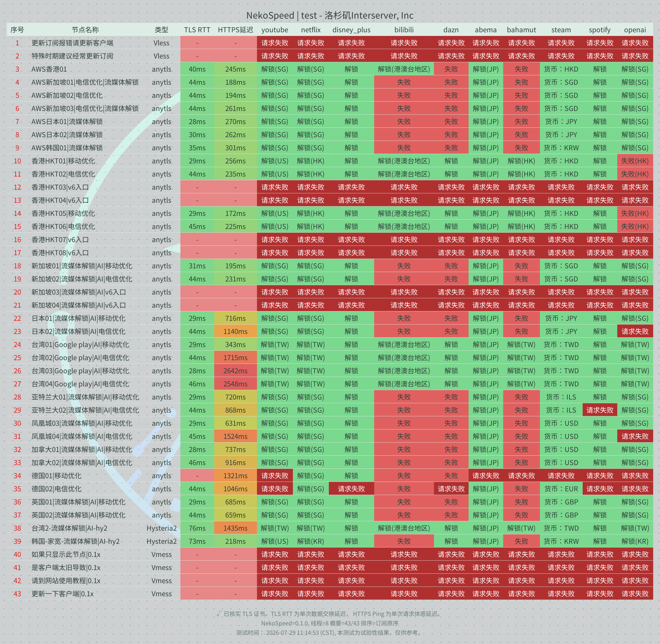This screenshot has width=660, height=644.
Task: Click the test time footer line
Action: pos(330,632)
